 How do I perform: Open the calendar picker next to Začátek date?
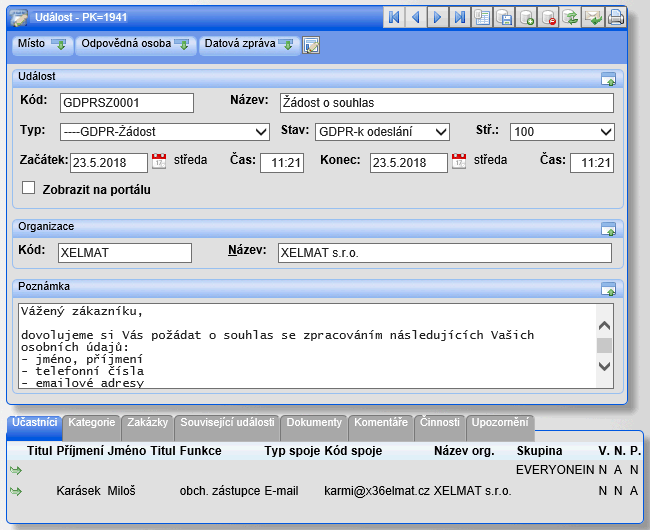[159, 161]
